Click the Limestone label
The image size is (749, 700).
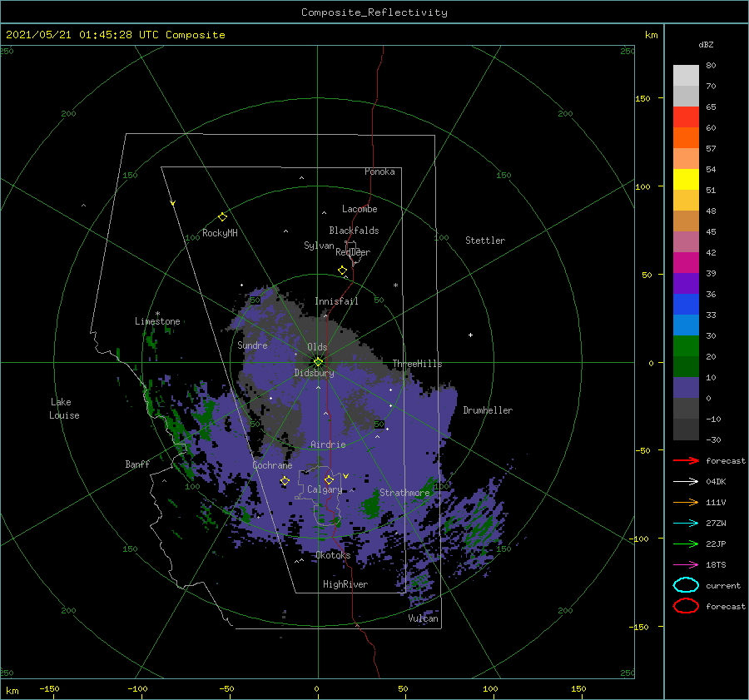(x=157, y=321)
